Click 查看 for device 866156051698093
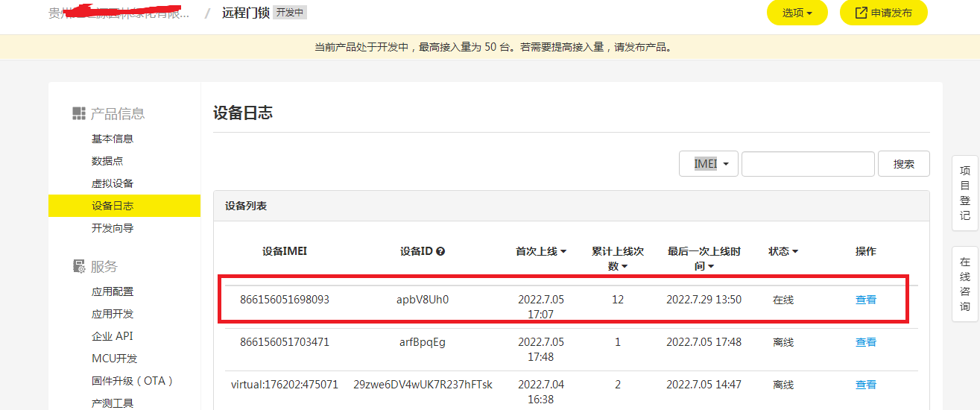Viewport: 980px width, 410px height. (866, 300)
